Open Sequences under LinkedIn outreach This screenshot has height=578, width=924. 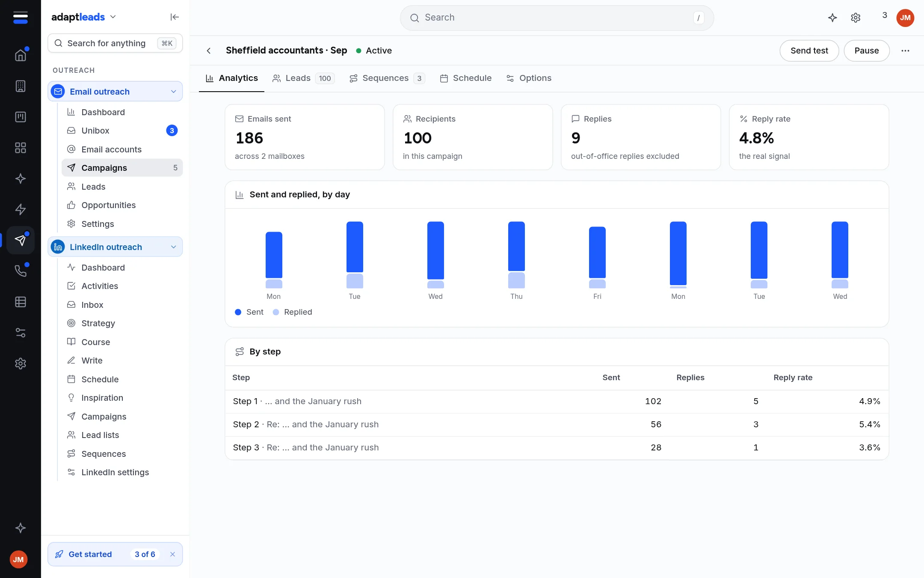[x=122, y=454]
